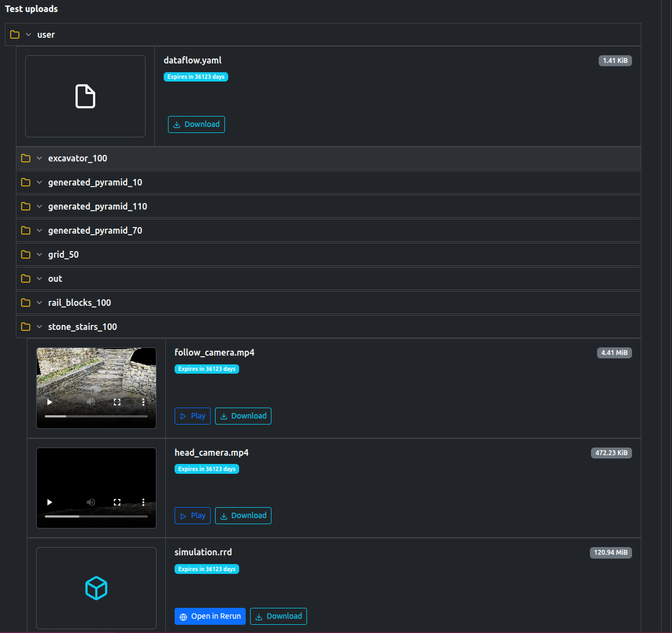The image size is (672, 633).
Task: Click the simulation.rrd cube icon thumbnail
Action: point(96,588)
